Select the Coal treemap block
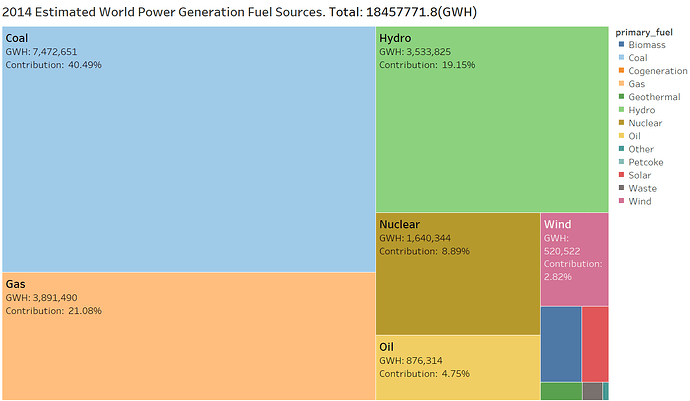 (x=189, y=149)
